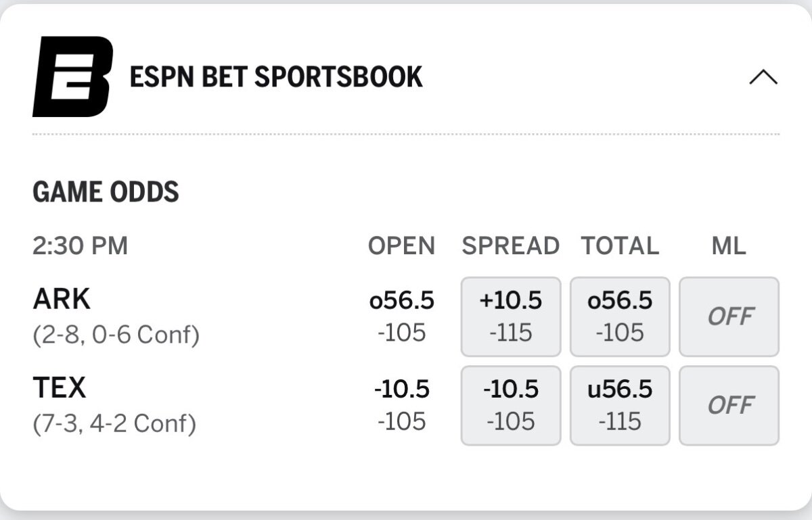Click the ARK moneyline OFF button
Screen dimensions: 812x520
point(729,316)
